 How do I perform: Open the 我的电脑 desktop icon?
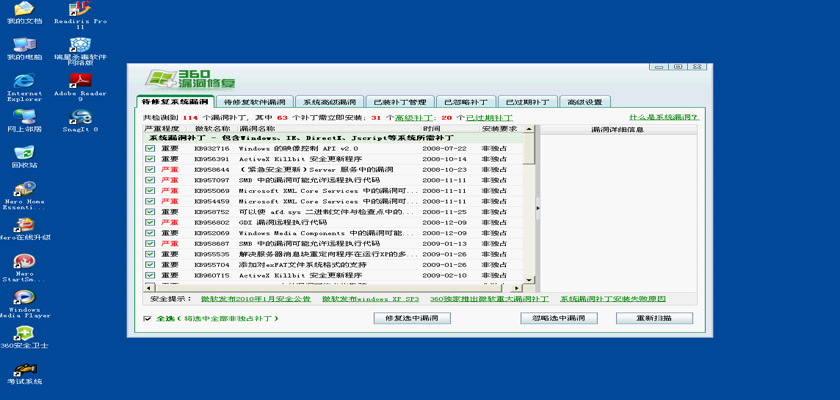[x=24, y=46]
